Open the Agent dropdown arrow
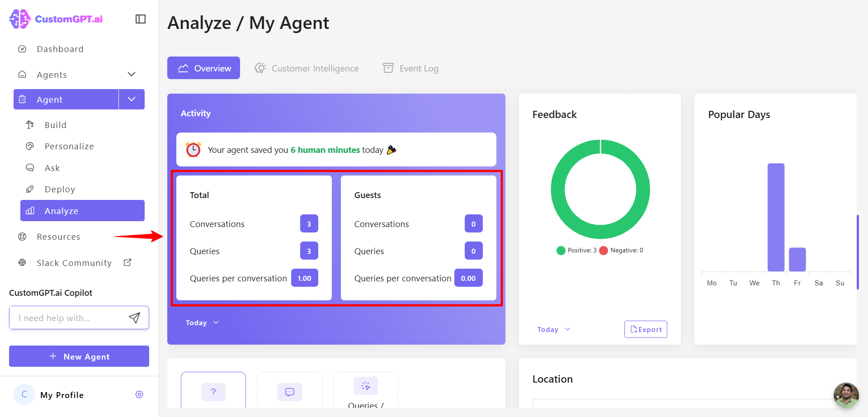 click(132, 99)
